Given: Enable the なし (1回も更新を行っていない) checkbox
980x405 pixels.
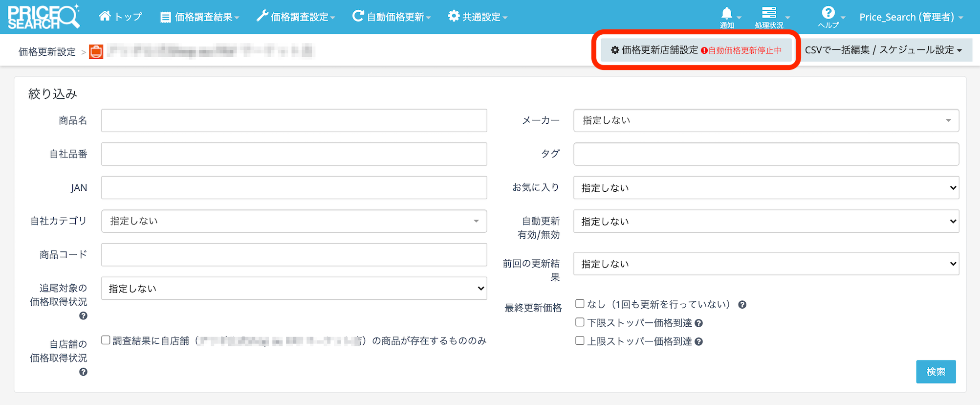Looking at the screenshot, I should [580, 304].
